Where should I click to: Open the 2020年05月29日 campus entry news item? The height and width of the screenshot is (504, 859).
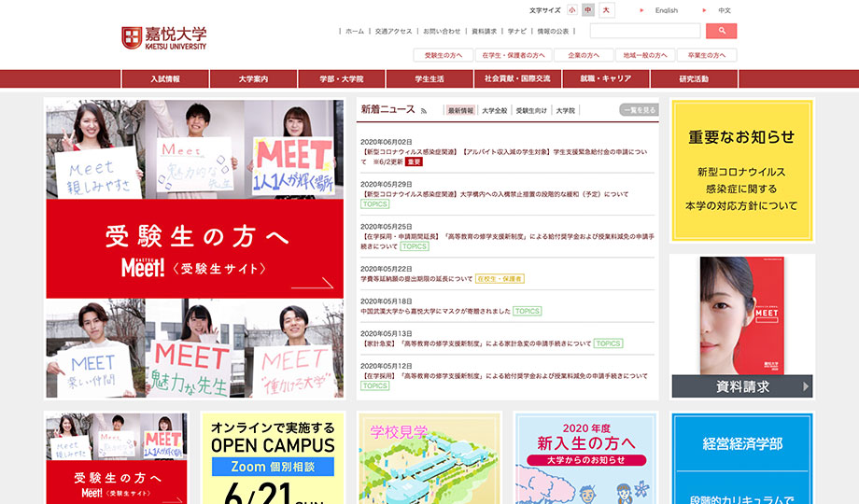point(495,194)
